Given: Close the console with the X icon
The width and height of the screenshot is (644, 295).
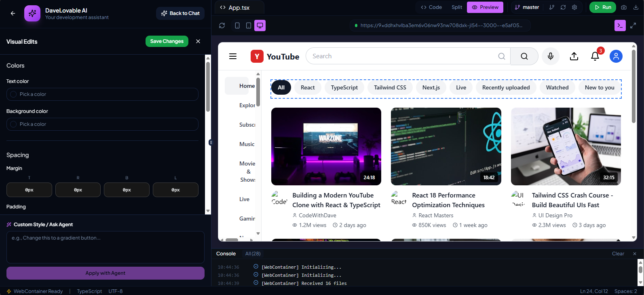Looking at the screenshot, I should pyautogui.click(x=635, y=254).
